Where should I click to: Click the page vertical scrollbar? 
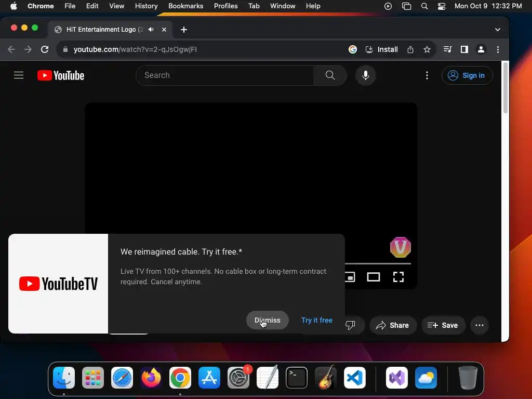505,87
